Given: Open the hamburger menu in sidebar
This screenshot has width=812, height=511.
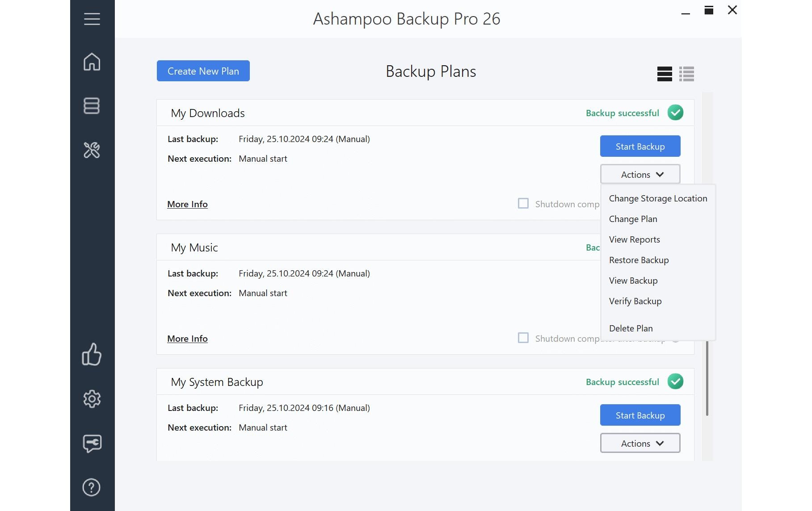Looking at the screenshot, I should tap(92, 19).
